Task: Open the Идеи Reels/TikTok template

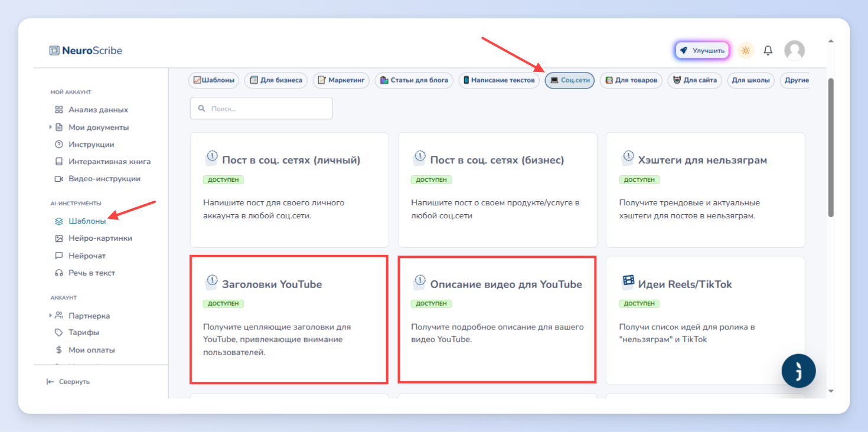Action: [x=705, y=320]
